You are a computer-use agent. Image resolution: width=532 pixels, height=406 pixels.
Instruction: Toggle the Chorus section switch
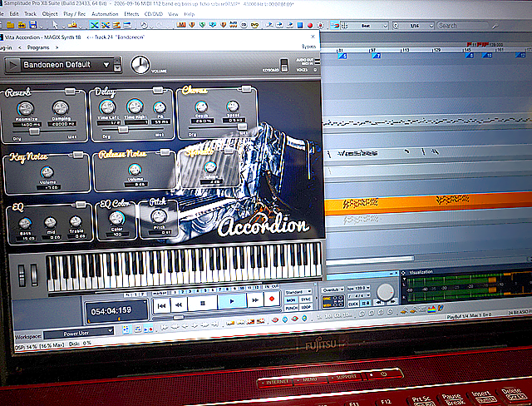[x=246, y=89]
